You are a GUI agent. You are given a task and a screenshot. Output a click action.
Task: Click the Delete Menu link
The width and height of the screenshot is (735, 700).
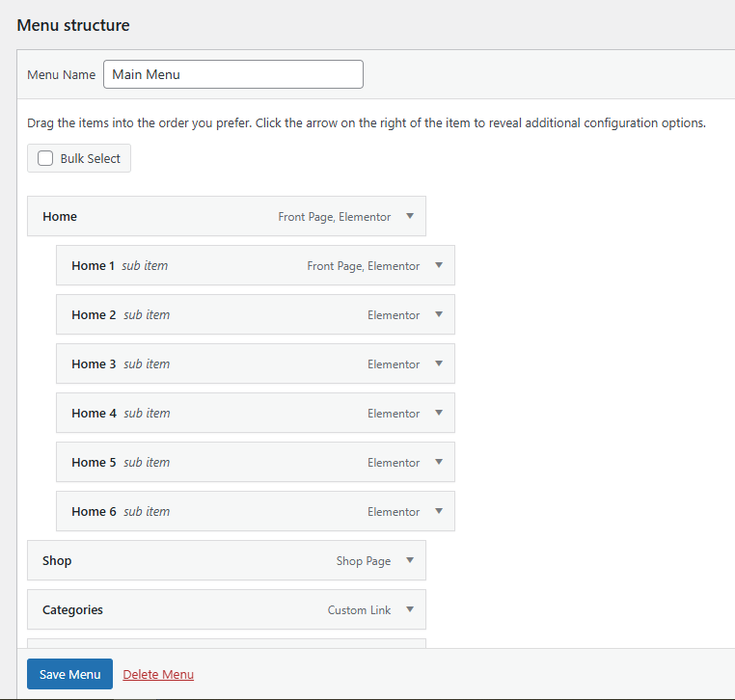click(x=158, y=675)
